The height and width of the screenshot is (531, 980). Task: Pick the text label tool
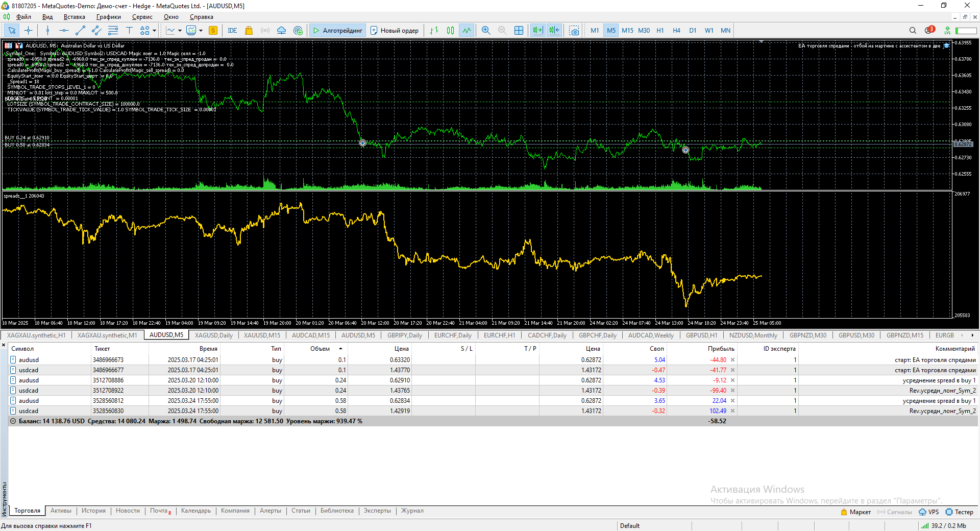(x=129, y=31)
